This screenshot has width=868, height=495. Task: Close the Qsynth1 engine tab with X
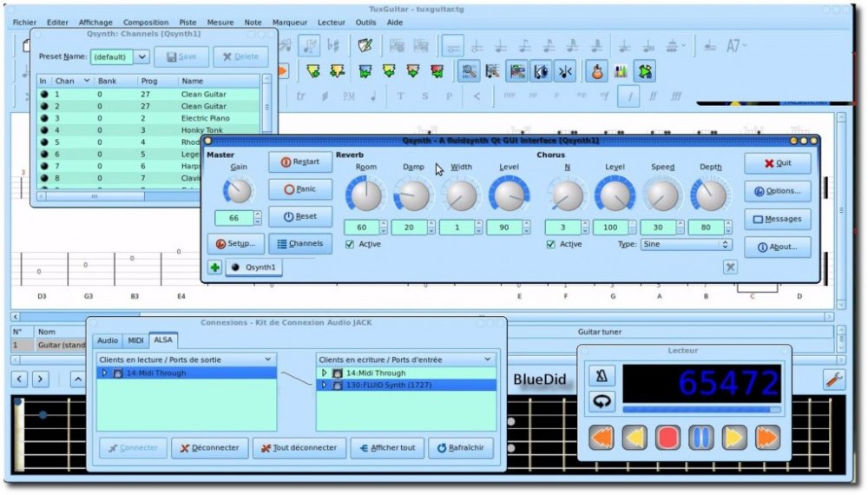(x=730, y=267)
